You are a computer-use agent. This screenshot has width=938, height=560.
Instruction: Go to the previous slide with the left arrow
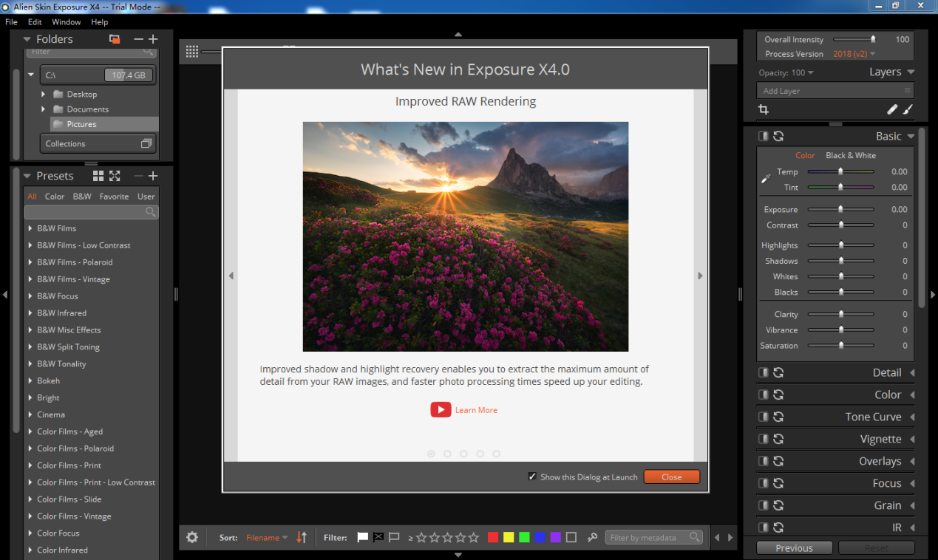pos(231,276)
